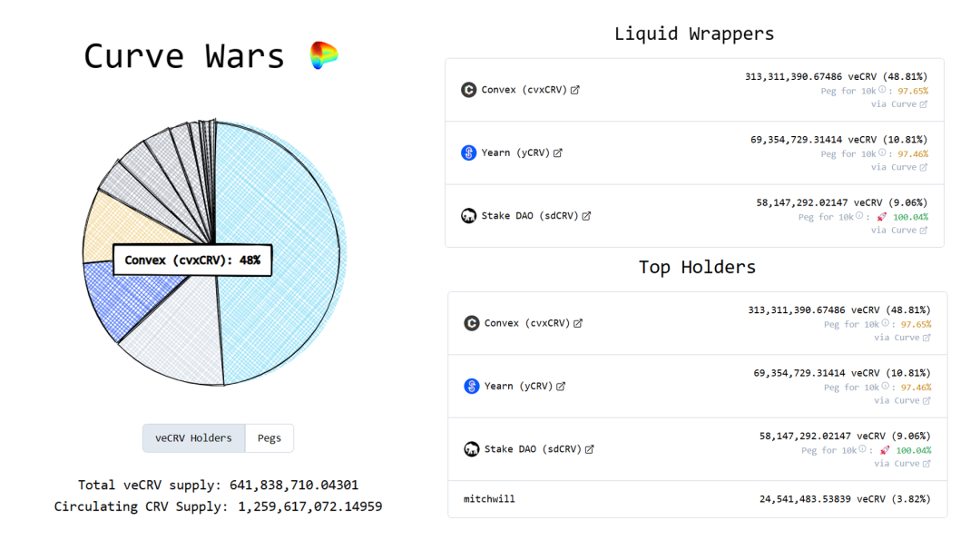Click the Convex icon in Liquid Wrappers

pos(468,90)
